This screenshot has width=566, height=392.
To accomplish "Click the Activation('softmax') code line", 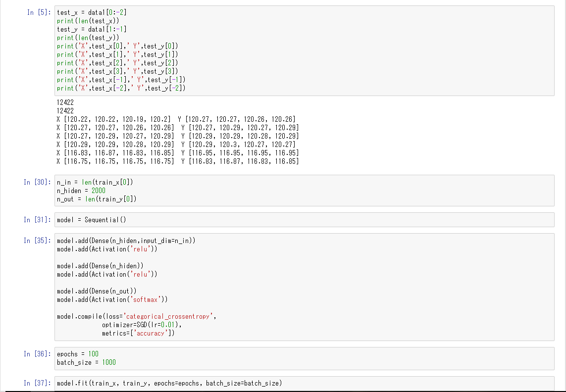I will coord(111,299).
